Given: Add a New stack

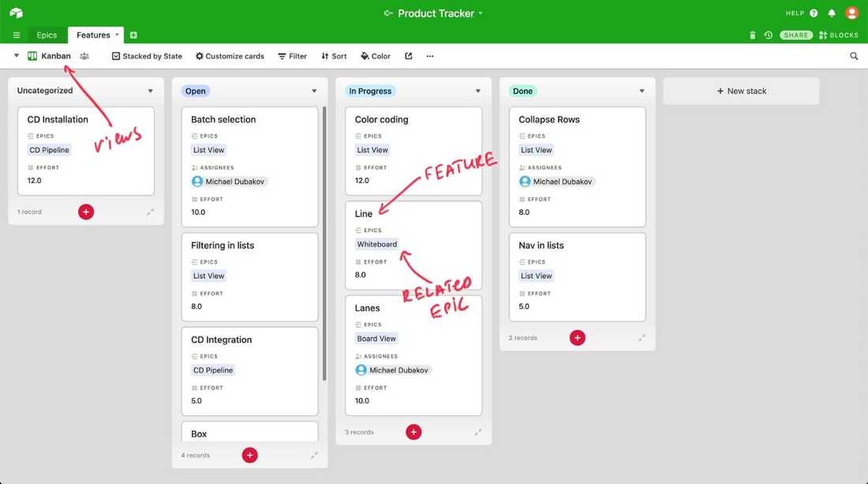Looking at the screenshot, I should [x=741, y=91].
